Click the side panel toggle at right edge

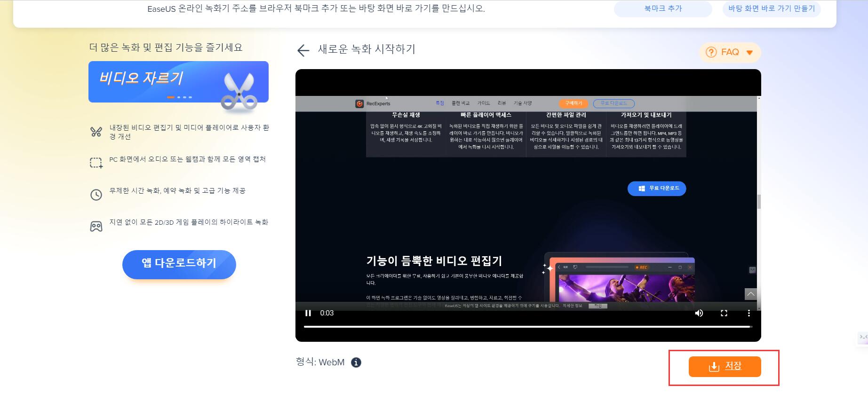863,337
